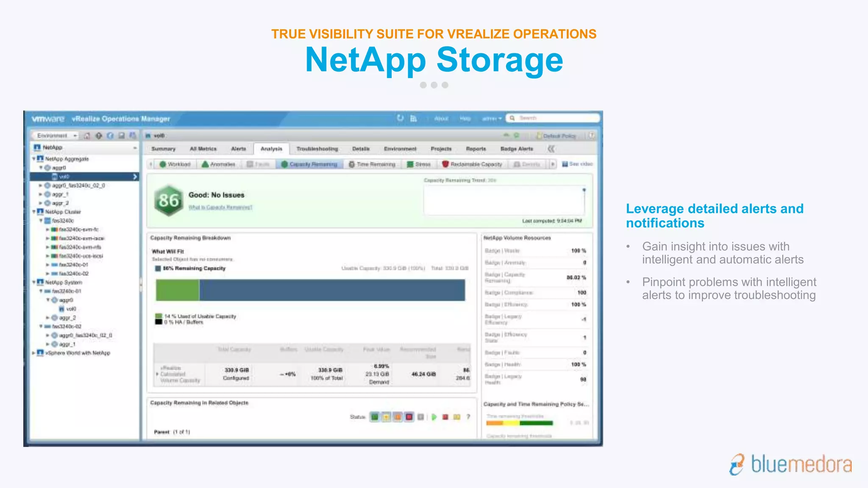Screen dimensions: 868x488
Task: Open the Faults badge view
Action: tap(258, 164)
